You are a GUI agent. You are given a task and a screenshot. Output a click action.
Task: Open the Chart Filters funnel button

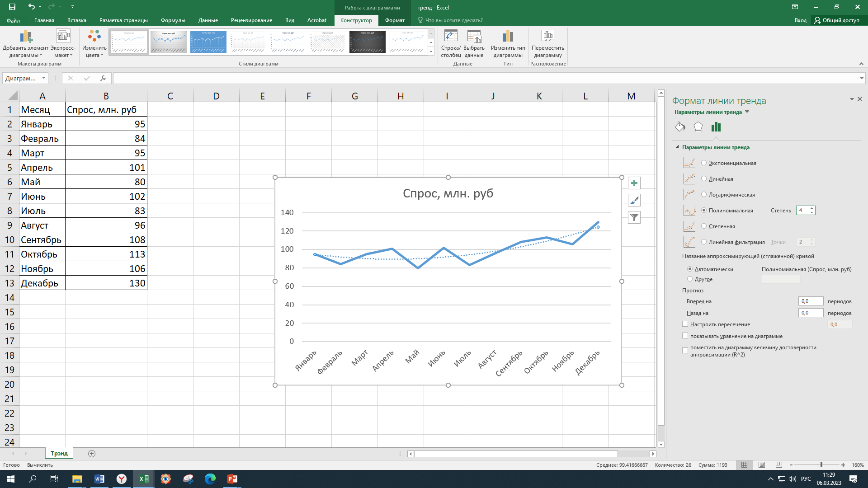pos(634,217)
